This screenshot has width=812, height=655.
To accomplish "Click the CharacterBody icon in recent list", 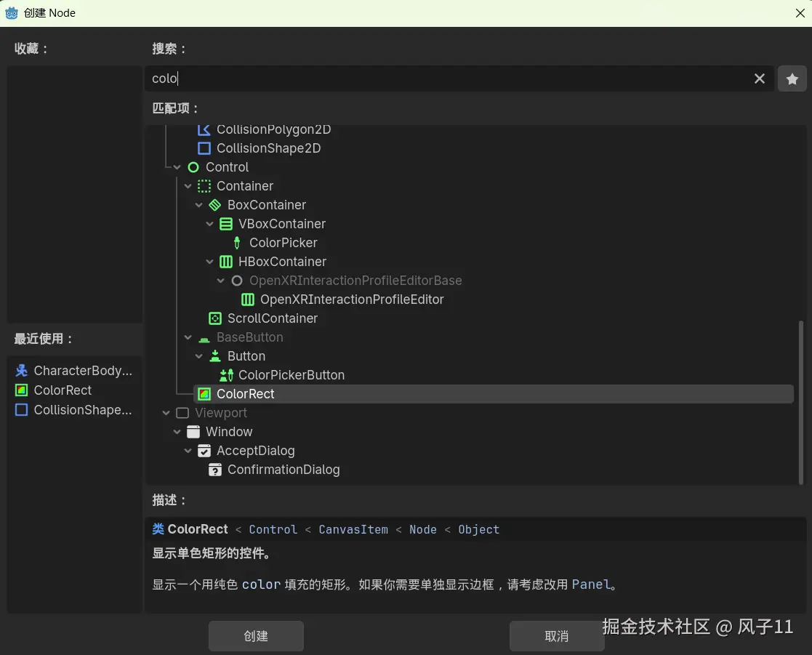I will [21, 371].
